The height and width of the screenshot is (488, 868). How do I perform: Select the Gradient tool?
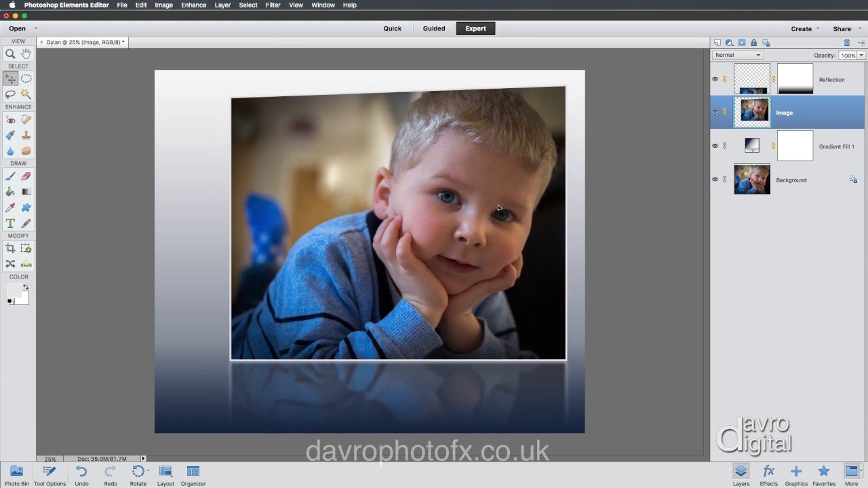26,192
